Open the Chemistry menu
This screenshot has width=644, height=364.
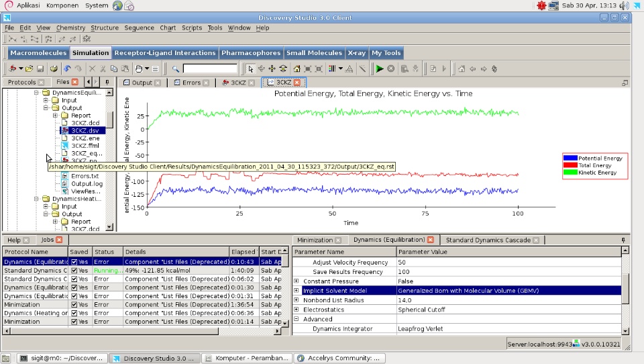[x=70, y=28]
